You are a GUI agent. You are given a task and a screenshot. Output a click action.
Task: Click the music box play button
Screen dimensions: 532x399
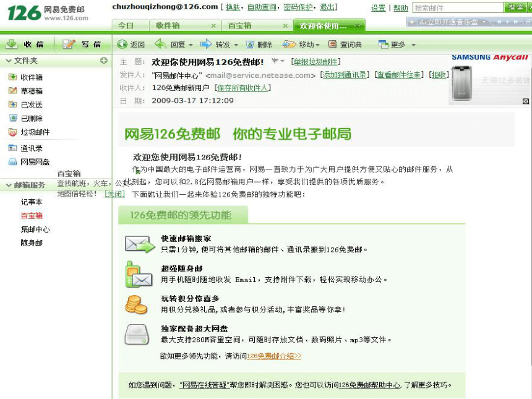(507, 22)
